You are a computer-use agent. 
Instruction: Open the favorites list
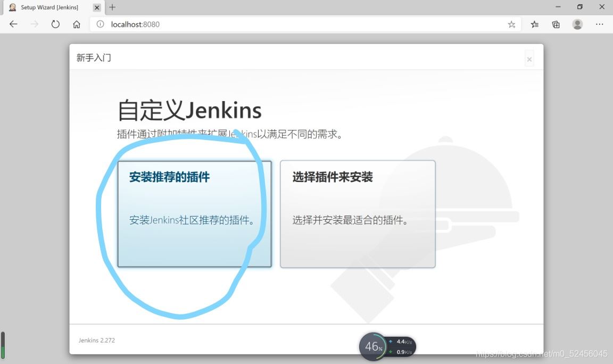tap(535, 24)
